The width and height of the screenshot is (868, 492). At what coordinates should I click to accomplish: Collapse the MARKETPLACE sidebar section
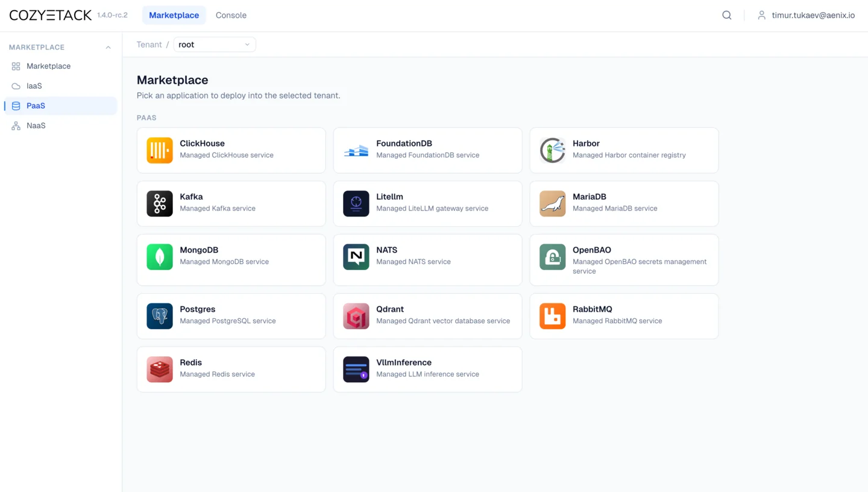click(108, 47)
